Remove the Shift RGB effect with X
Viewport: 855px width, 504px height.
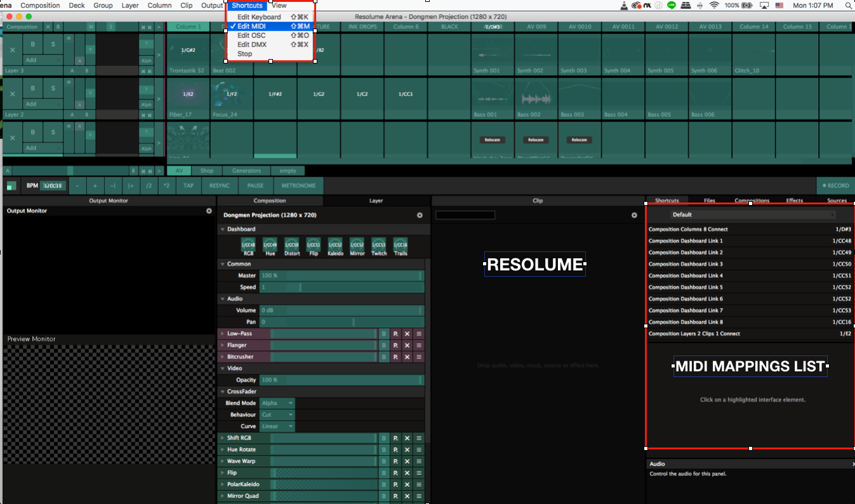pyautogui.click(x=407, y=438)
